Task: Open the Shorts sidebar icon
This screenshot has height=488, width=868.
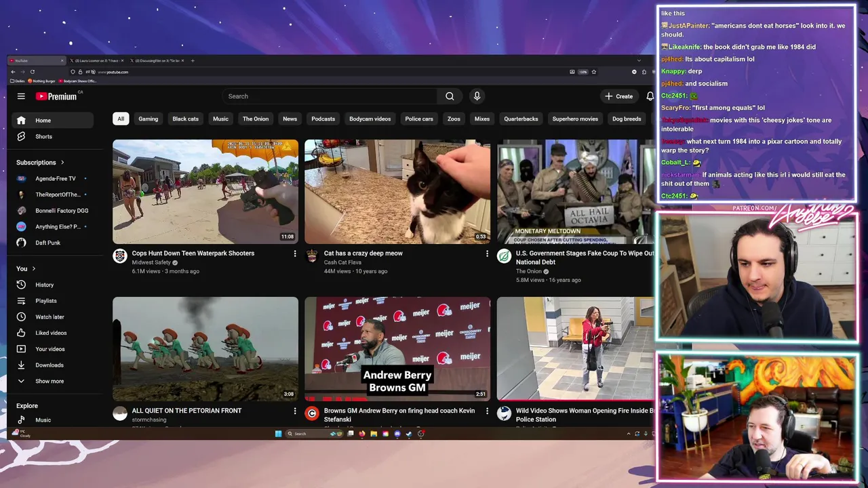Action: (x=21, y=136)
